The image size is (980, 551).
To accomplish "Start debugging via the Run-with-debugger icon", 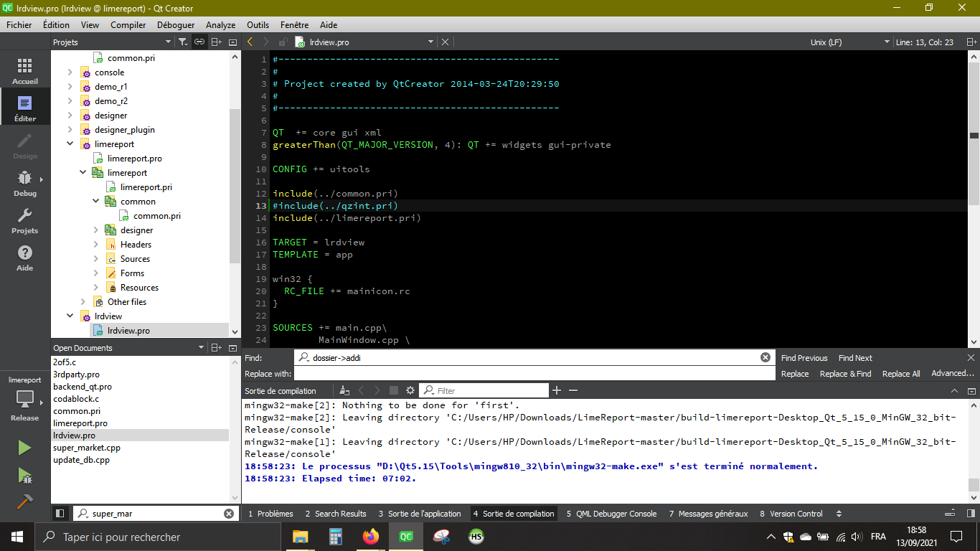I will (x=24, y=476).
